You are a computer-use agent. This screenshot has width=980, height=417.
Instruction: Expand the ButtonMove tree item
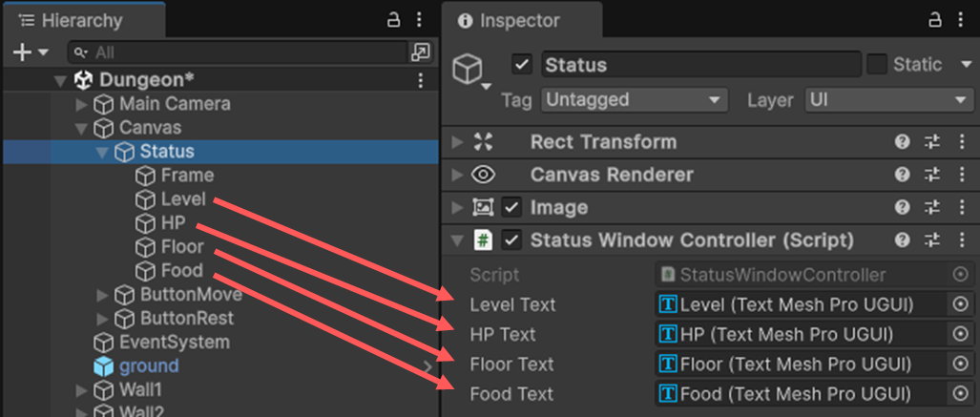(103, 295)
